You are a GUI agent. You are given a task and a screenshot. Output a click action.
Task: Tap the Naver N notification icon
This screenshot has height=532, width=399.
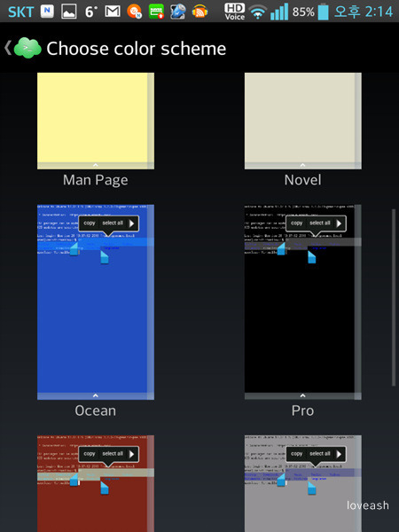47,12
